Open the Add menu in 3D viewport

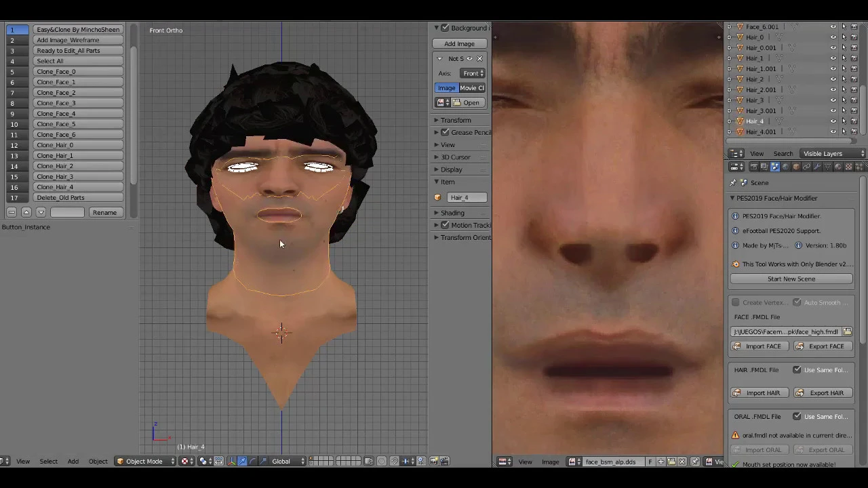click(x=73, y=462)
